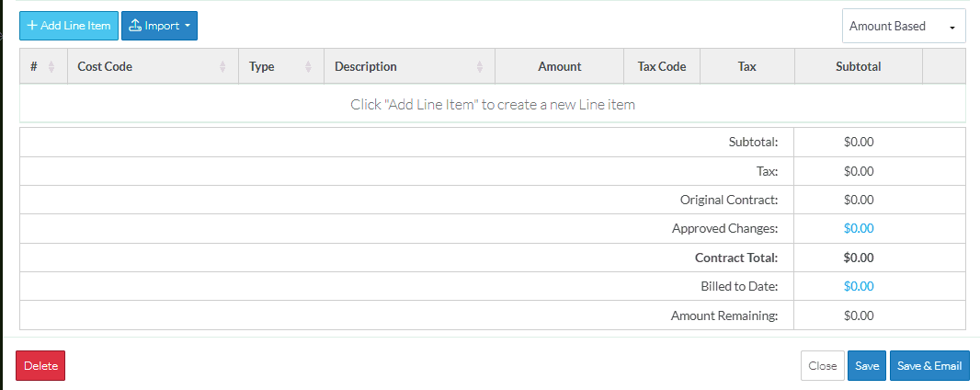The image size is (980, 390).
Task: Click the Type column sort arrows
Action: pos(308,67)
